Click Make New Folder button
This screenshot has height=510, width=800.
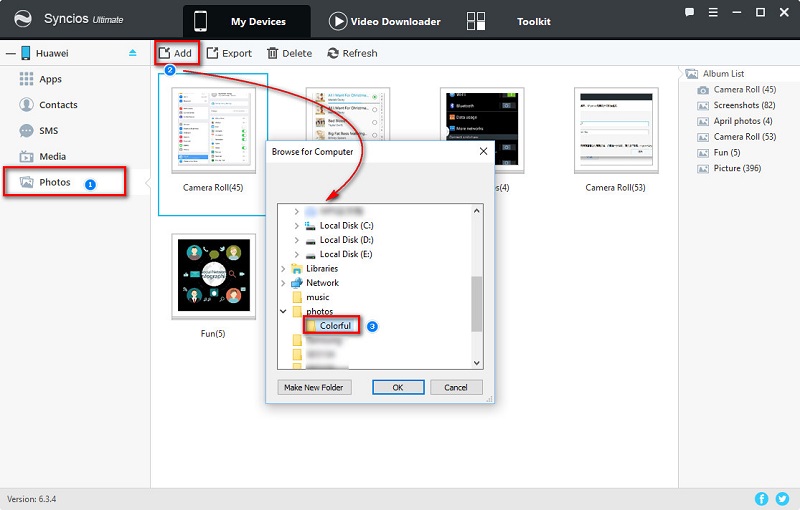tap(314, 387)
